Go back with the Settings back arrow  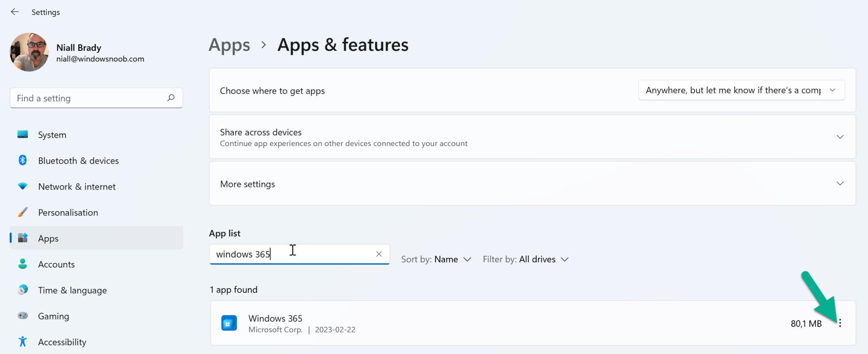click(15, 12)
